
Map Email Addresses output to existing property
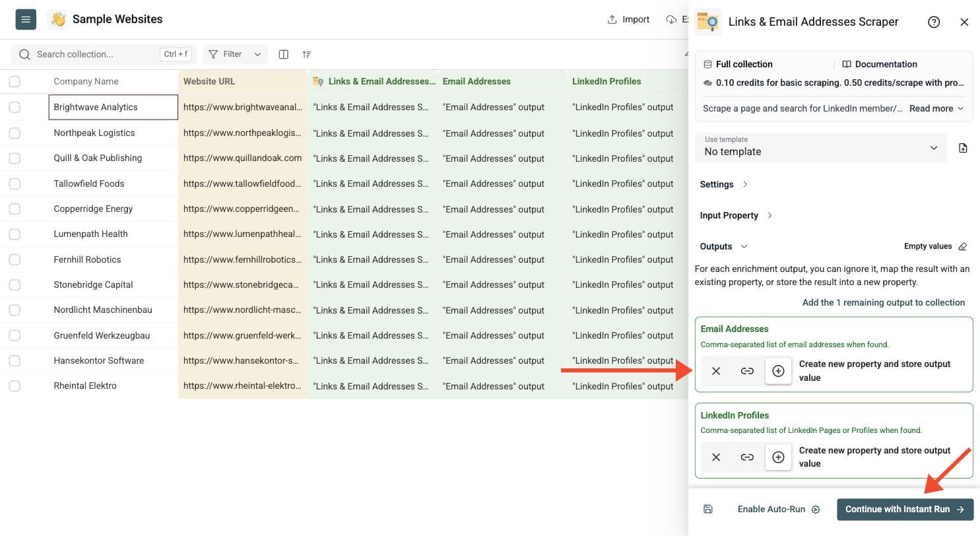tap(747, 371)
